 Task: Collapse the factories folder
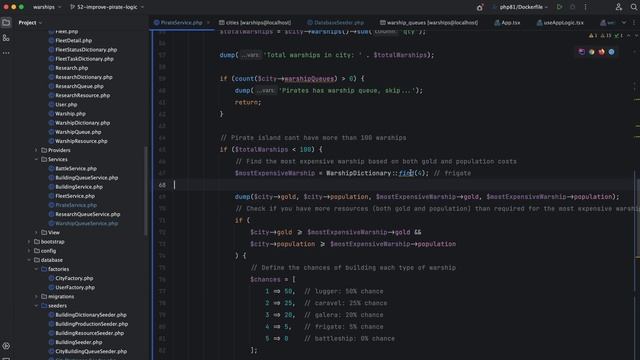(36, 269)
